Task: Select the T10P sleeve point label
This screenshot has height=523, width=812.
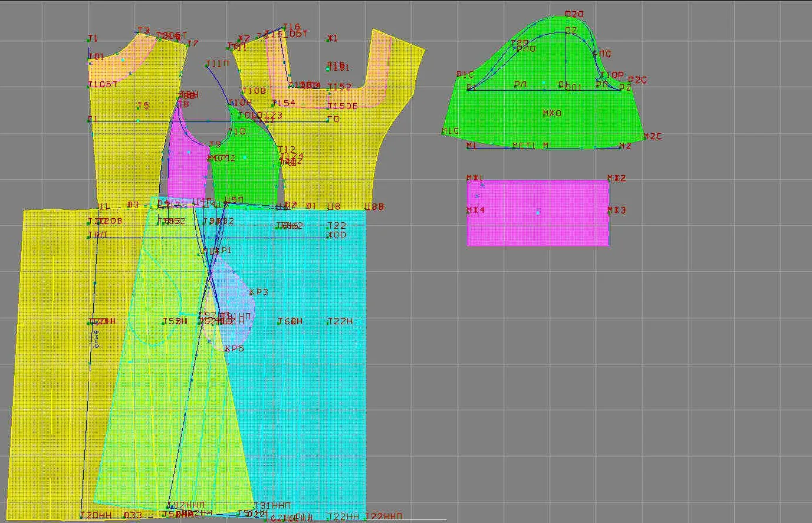Action: (x=612, y=75)
